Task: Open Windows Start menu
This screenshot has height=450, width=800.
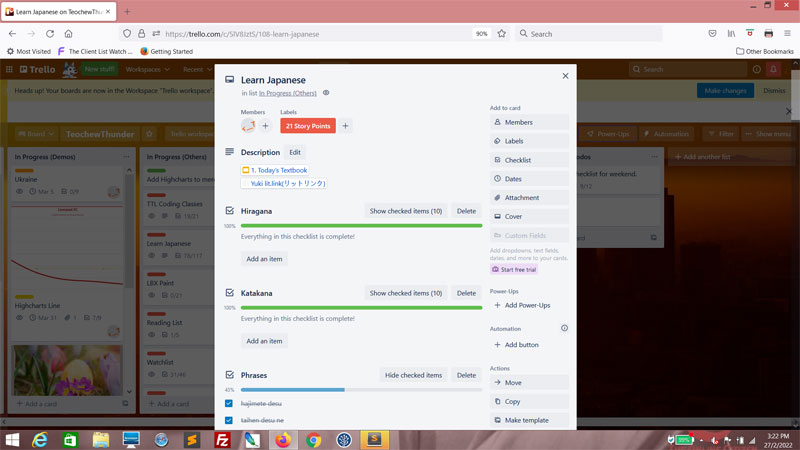Action: pos(12,440)
